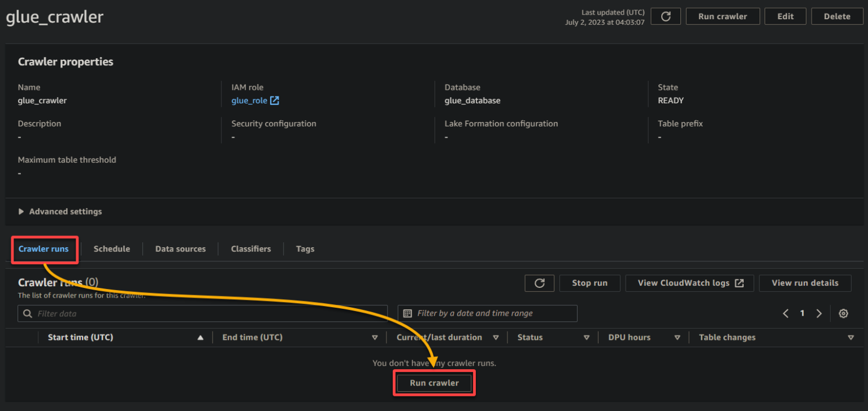Open View run details
868x411 pixels.
[x=805, y=283]
